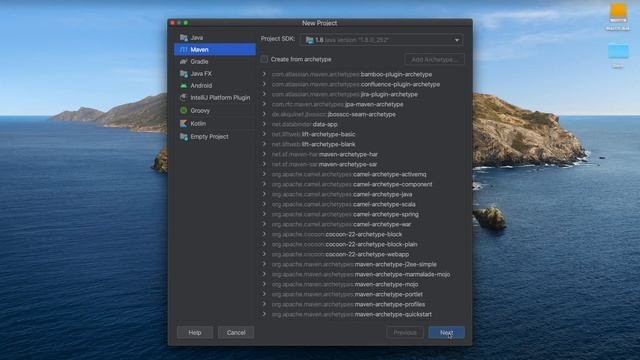Select maven-archetype-marmalade-mojo row

tap(362, 274)
